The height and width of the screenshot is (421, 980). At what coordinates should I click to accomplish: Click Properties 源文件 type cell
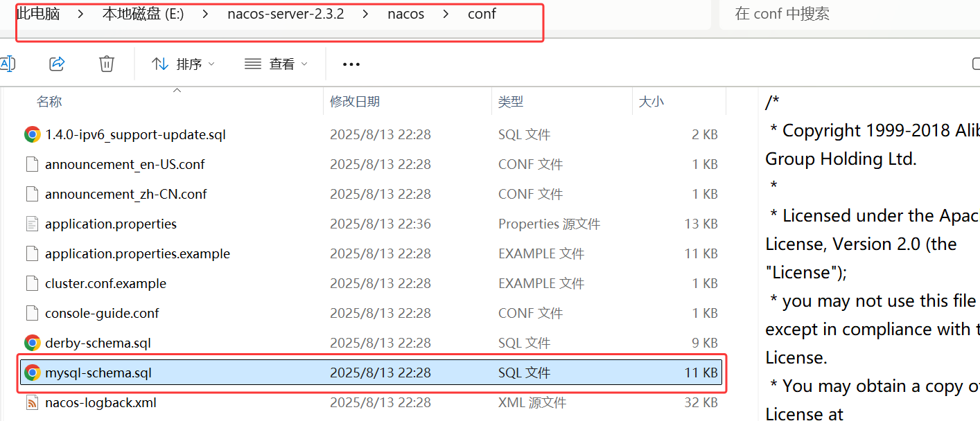549,224
